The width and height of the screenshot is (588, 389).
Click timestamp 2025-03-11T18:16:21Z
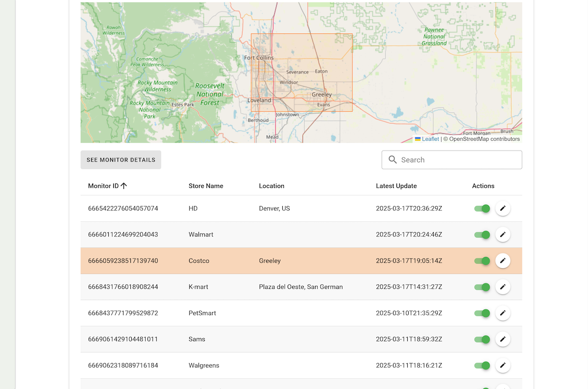point(409,365)
